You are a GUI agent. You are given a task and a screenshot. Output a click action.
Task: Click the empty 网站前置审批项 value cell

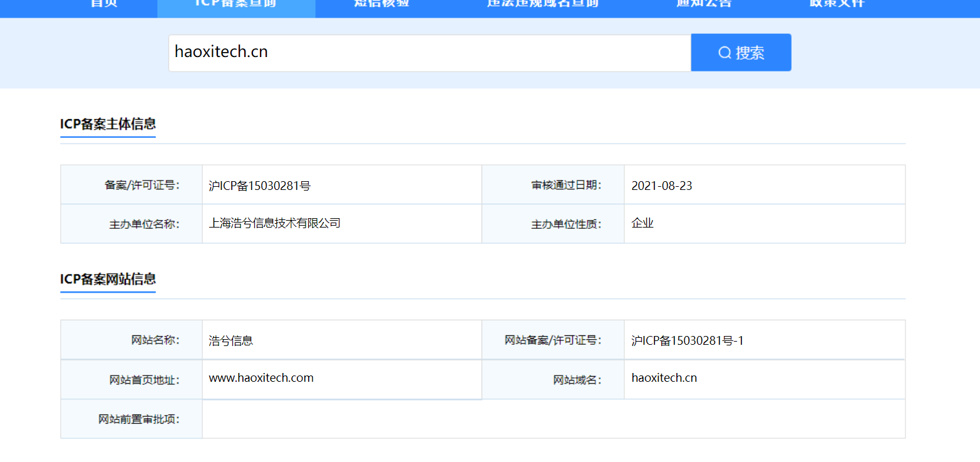554,419
